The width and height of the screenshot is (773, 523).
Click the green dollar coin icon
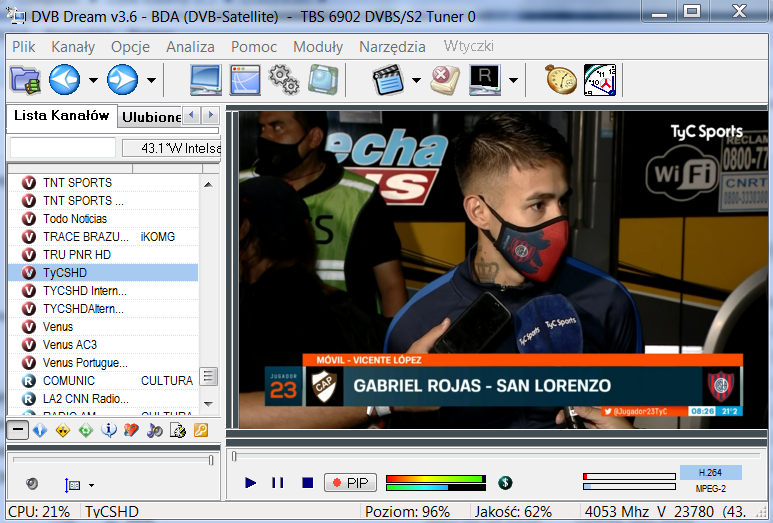(x=505, y=483)
